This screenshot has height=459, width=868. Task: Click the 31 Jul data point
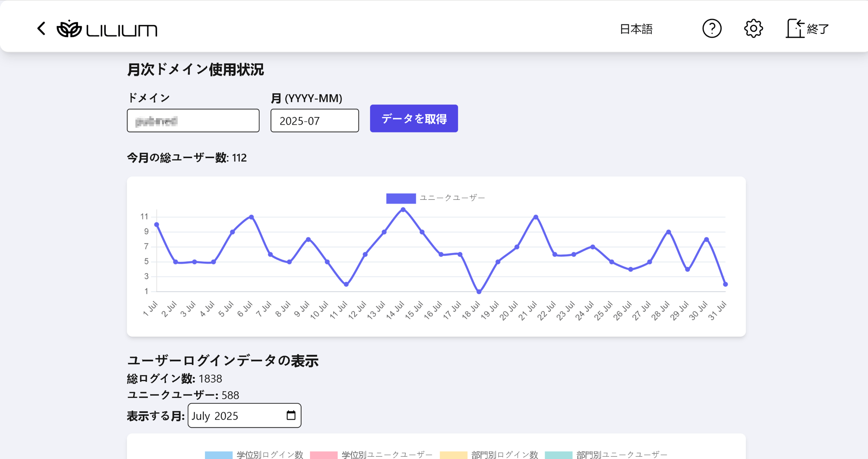(725, 284)
